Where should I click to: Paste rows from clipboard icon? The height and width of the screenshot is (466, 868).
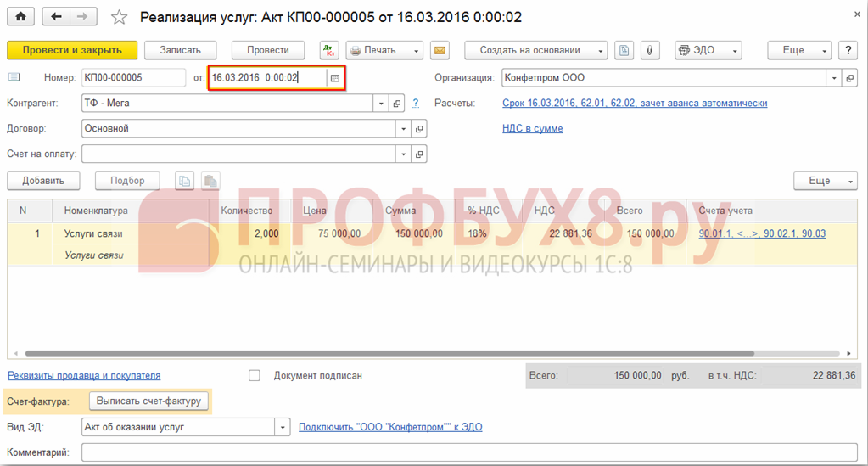pos(210,181)
